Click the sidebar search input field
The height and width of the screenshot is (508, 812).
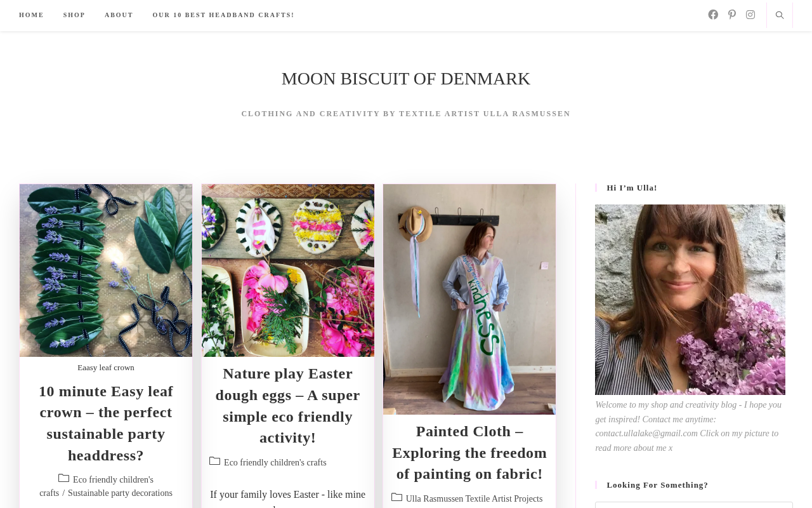pyautogui.click(x=694, y=505)
